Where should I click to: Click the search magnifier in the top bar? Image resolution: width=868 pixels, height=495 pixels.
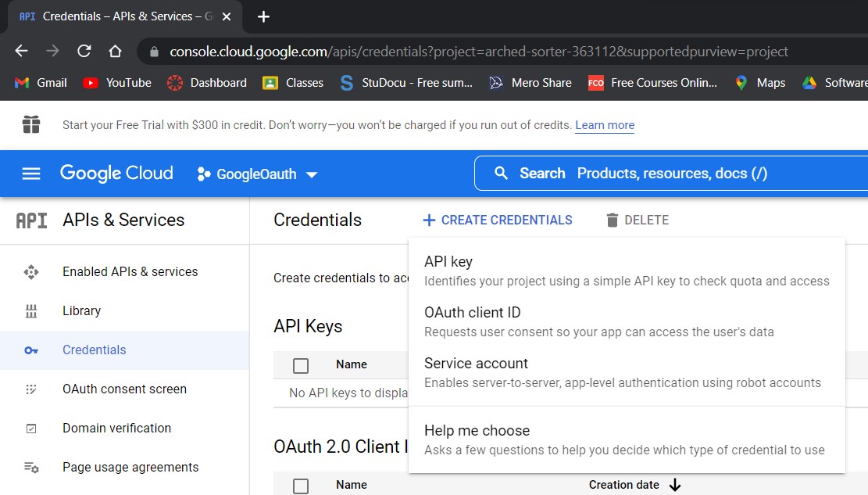(x=501, y=173)
